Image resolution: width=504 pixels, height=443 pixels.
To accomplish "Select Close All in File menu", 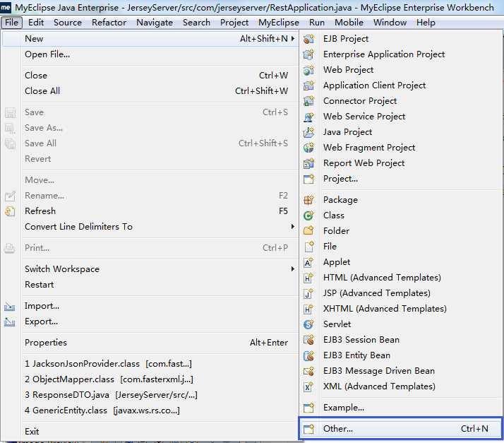I will [x=151, y=91].
